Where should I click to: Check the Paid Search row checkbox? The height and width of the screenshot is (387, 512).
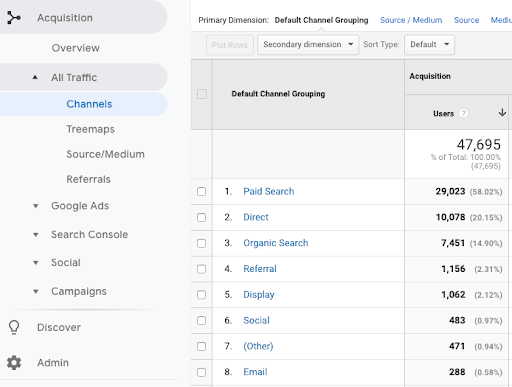[x=201, y=192]
